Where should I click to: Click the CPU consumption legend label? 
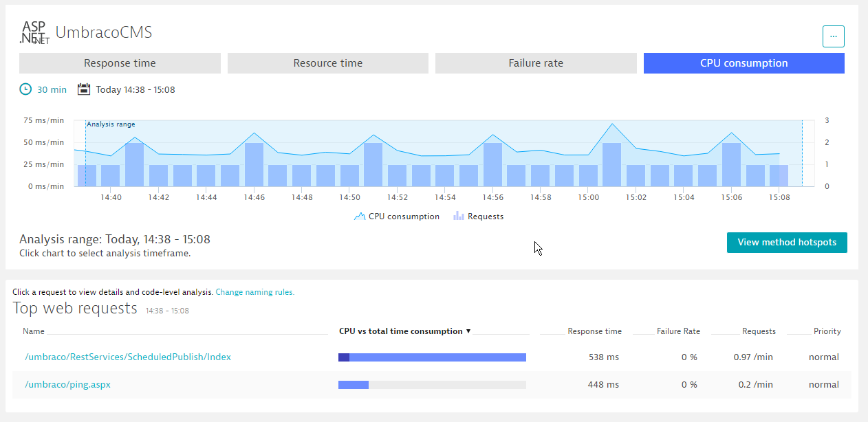(x=404, y=216)
